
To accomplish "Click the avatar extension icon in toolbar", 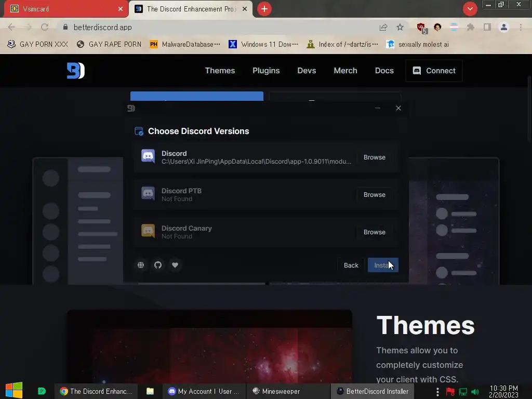I will pyautogui.click(x=437, y=27).
